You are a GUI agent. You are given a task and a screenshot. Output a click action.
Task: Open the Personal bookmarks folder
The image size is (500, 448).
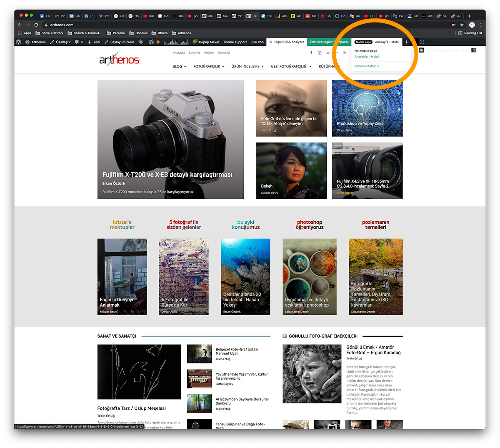[x=116, y=33]
